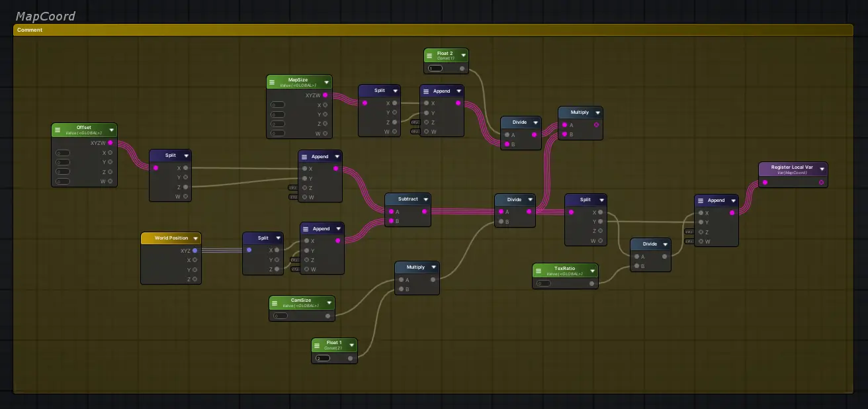Click the Offset node's X value field
The image size is (868, 409).
pyautogui.click(x=63, y=153)
